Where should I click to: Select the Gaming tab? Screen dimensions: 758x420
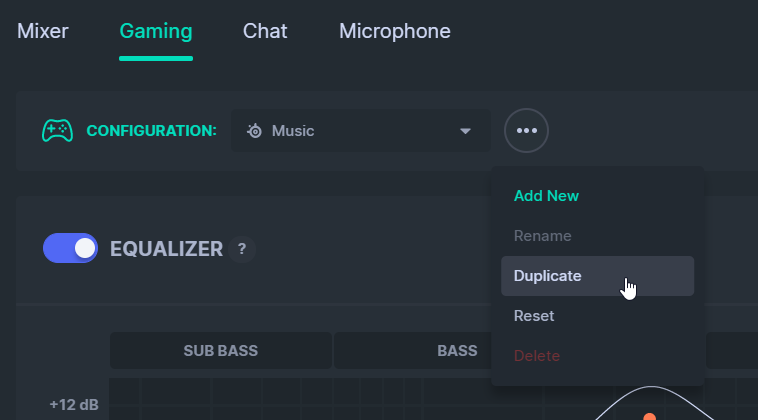[x=156, y=31]
